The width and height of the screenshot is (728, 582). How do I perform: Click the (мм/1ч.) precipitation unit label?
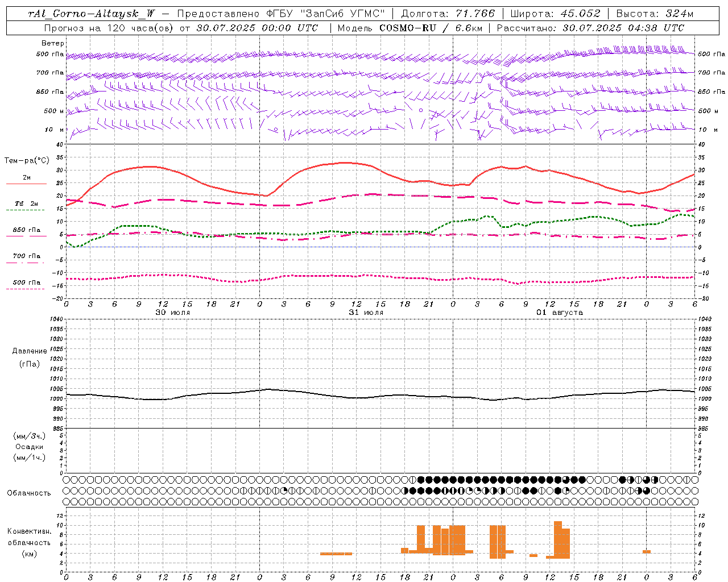click(x=30, y=458)
